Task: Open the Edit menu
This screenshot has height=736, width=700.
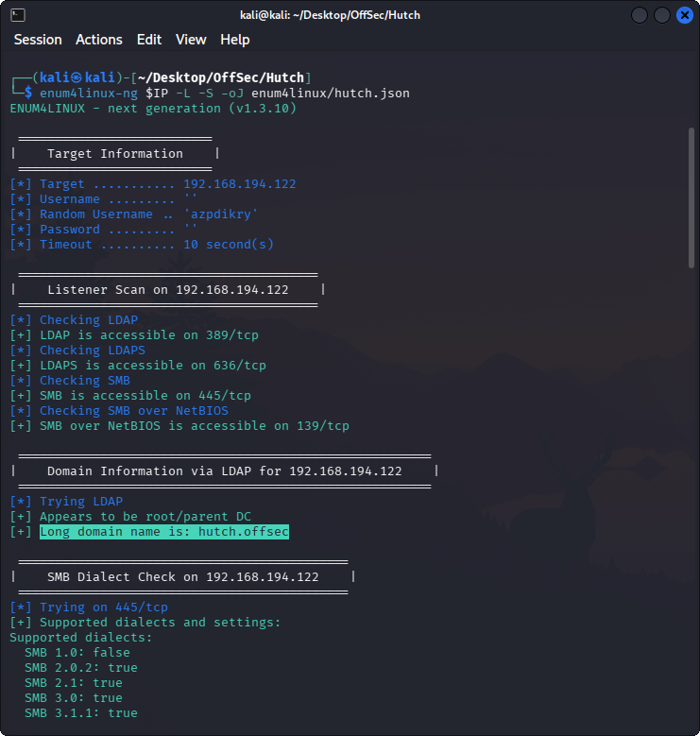Action: (x=149, y=40)
